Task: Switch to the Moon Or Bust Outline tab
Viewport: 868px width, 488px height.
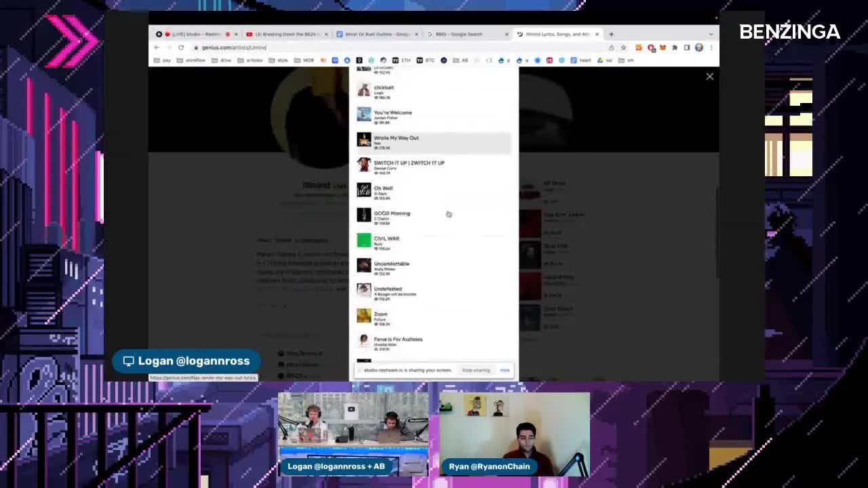Action: [x=376, y=34]
